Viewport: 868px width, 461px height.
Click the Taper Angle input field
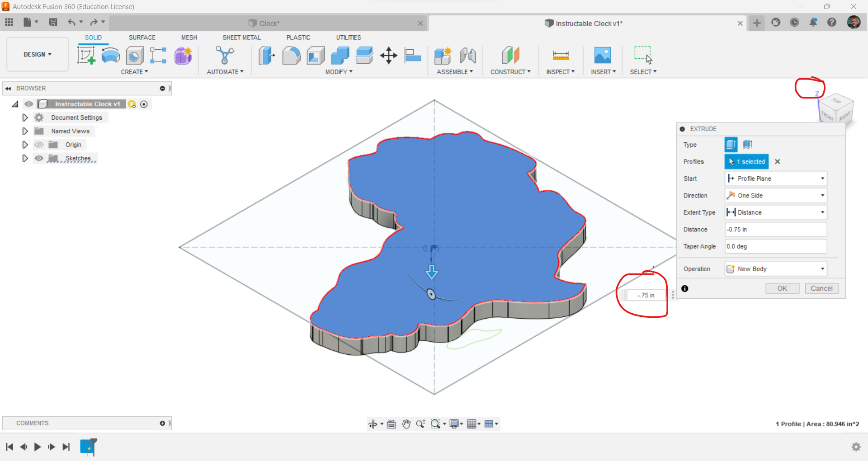776,246
